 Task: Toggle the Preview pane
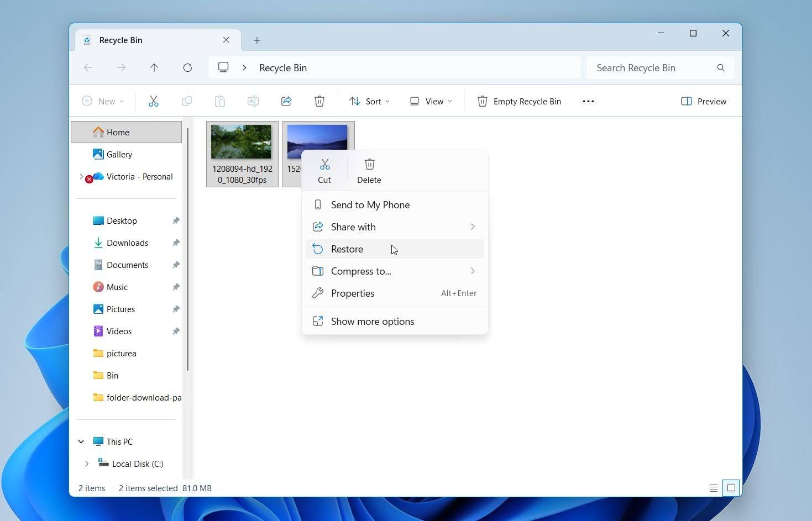tap(704, 101)
